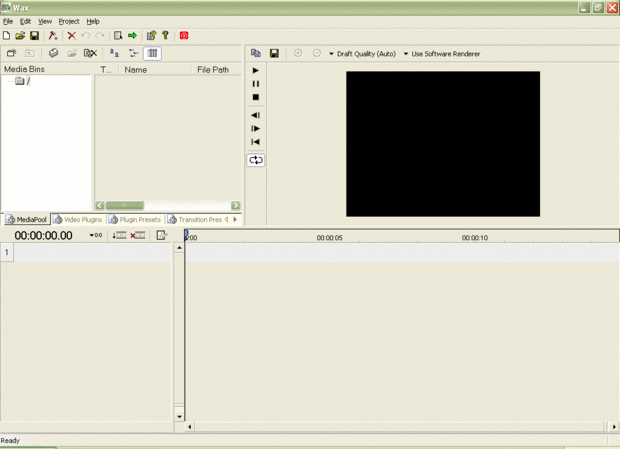Open the Project menu
Image resolution: width=620 pixels, height=449 pixels.
pyautogui.click(x=69, y=21)
